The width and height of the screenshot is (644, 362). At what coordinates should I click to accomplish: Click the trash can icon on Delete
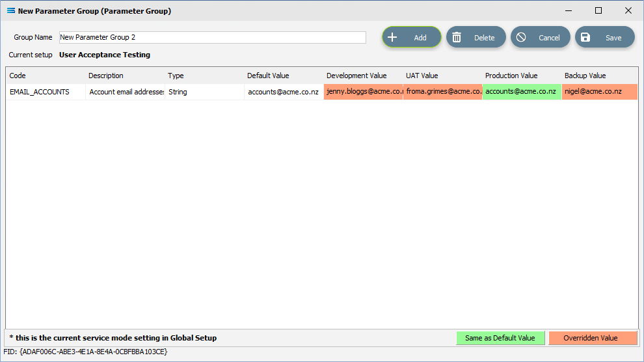[456, 37]
